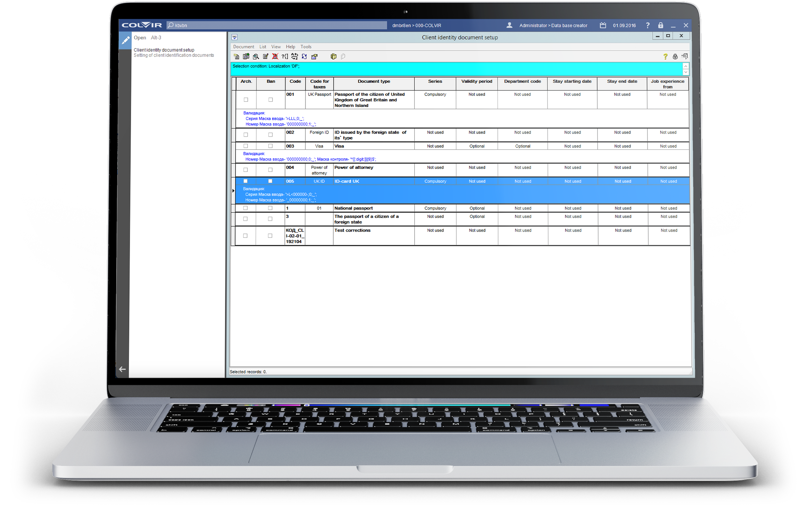Image resolution: width=812 pixels, height=519 pixels.
Task: Click the white question mark in header
Action: click(x=648, y=25)
